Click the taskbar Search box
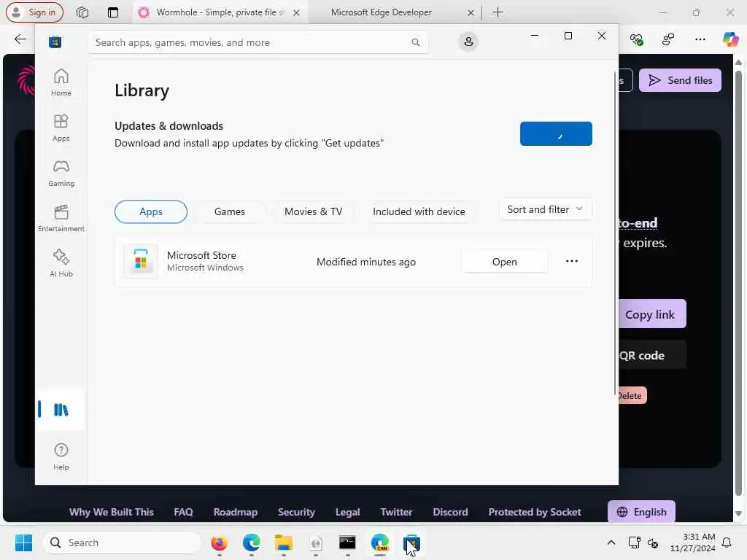The image size is (747, 560). coord(122,542)
